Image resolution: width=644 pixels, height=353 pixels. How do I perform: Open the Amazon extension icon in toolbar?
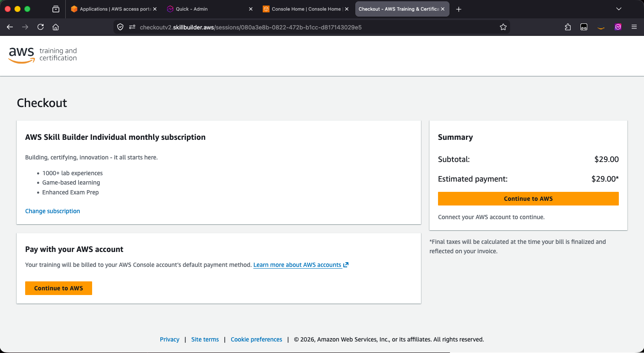[x=601, y=27]
